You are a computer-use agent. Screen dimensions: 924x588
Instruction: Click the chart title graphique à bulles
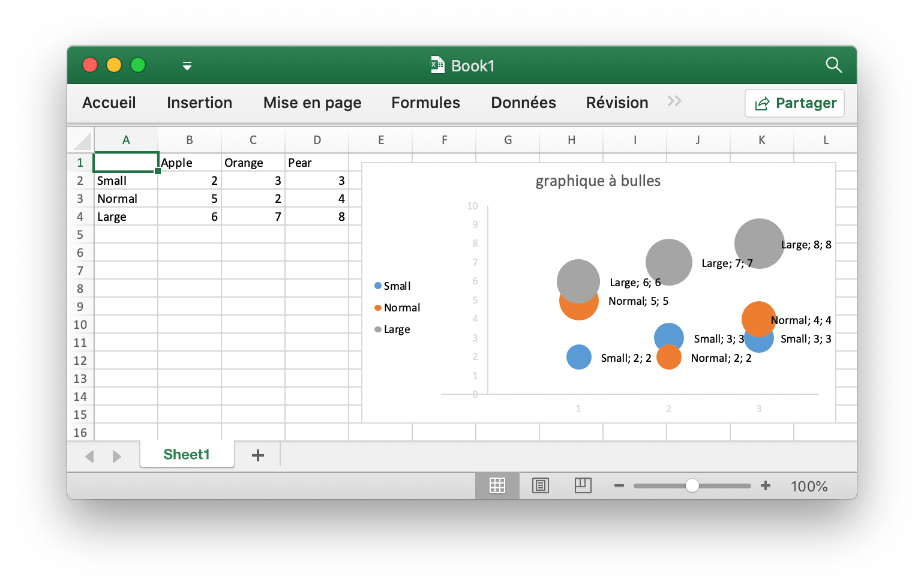pos(598,181)
